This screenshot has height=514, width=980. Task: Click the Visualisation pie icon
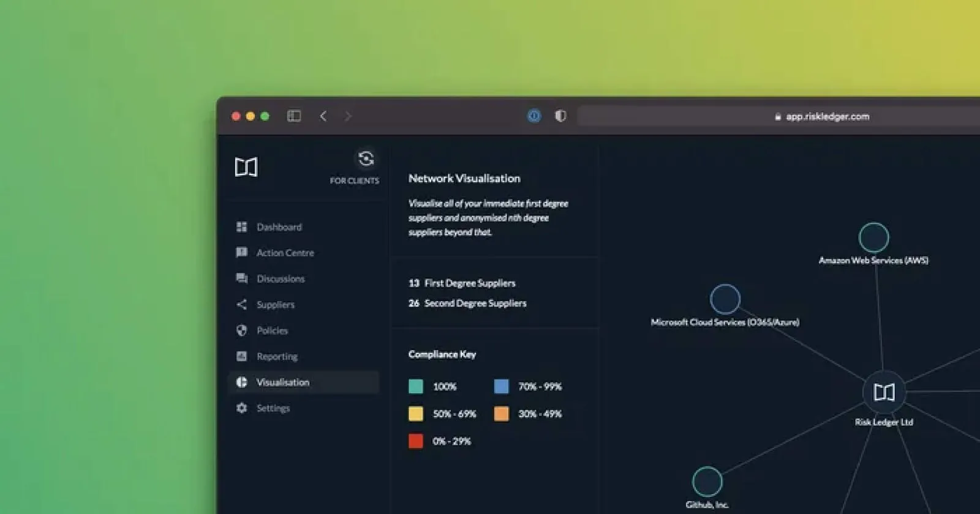click(x=242, y=382)
